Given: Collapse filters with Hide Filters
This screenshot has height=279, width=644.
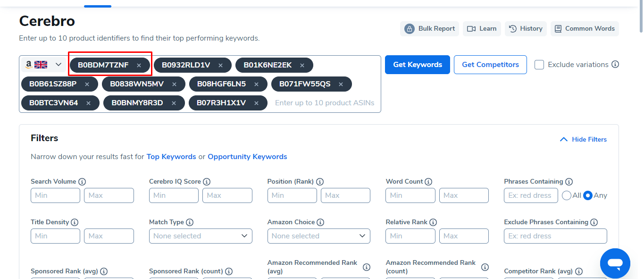Looking at the screenshot, I should [583, 139].
